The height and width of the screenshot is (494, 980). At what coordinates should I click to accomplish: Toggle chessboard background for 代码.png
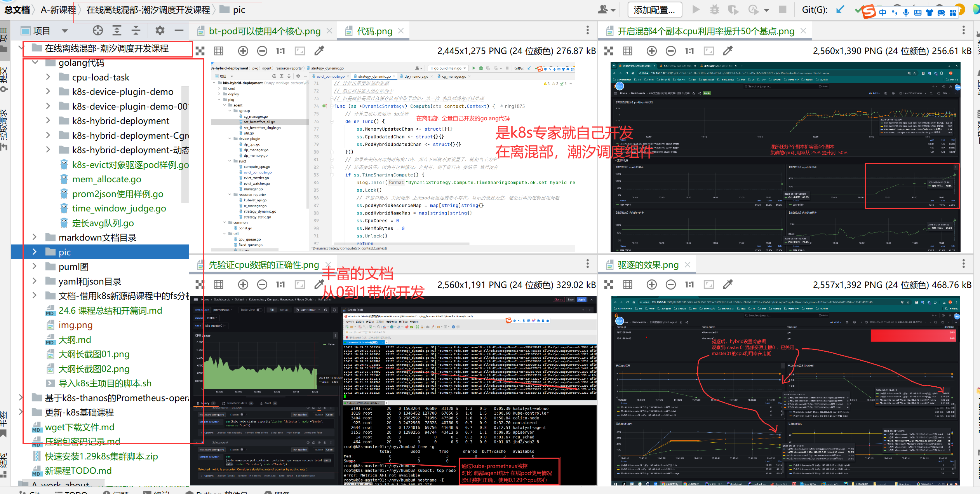[200, 51]
